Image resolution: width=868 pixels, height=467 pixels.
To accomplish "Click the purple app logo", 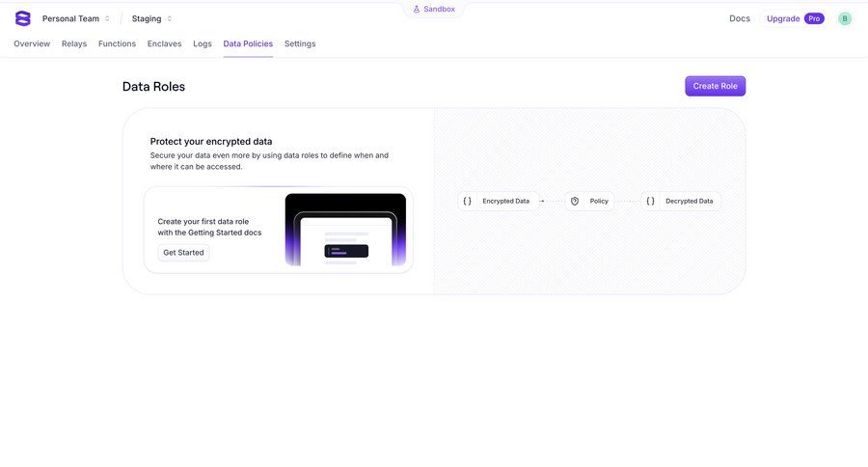I will tap(23, 18).
